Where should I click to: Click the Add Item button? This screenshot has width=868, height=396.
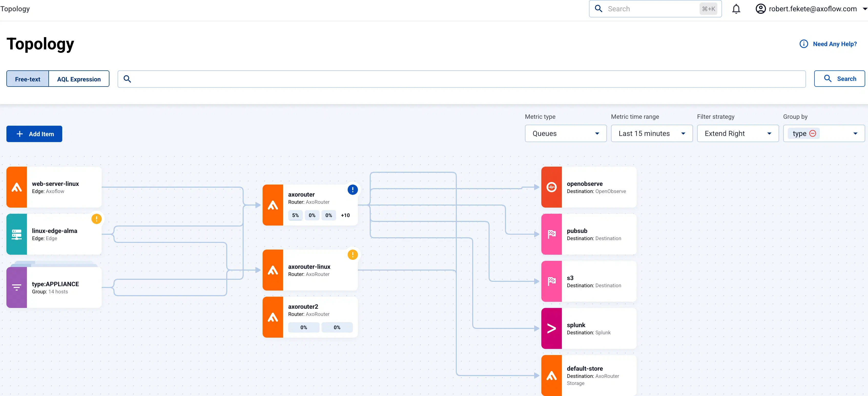[34, 134]
